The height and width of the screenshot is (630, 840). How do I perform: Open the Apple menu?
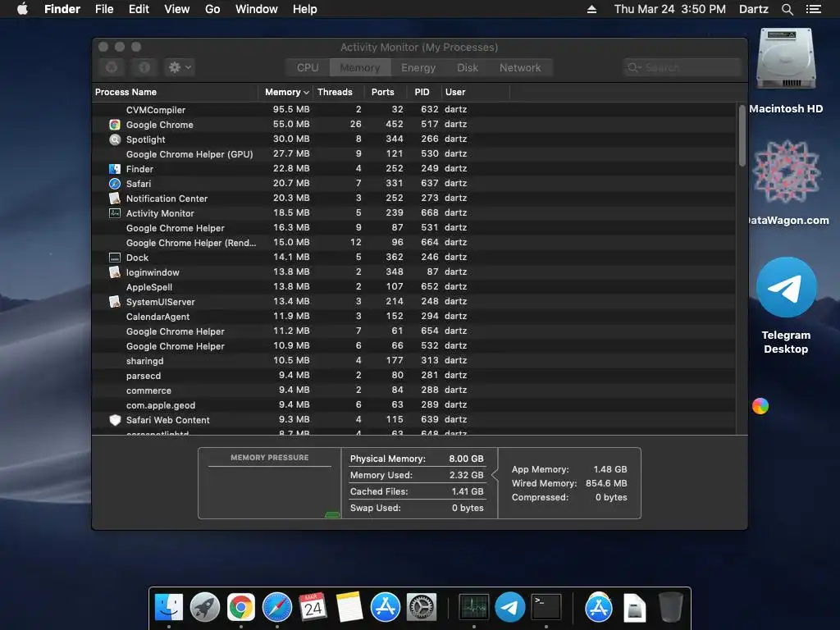pyautogui.click(x=22, y=9)
